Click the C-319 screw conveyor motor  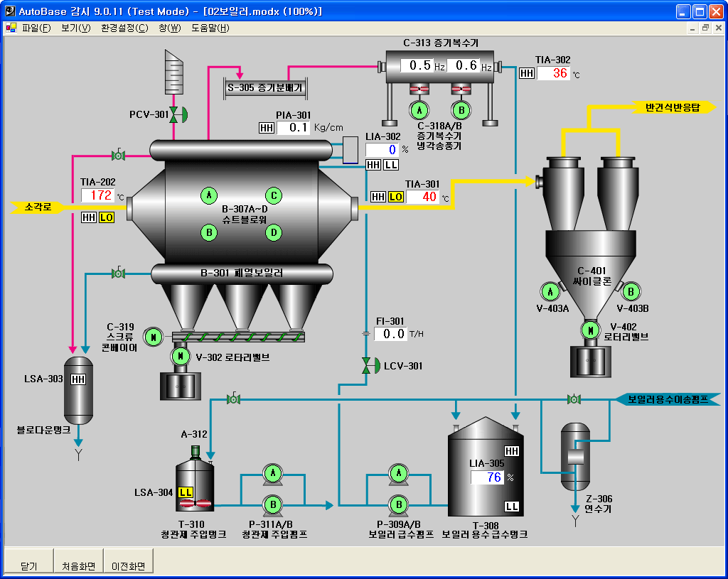(153, 337)
